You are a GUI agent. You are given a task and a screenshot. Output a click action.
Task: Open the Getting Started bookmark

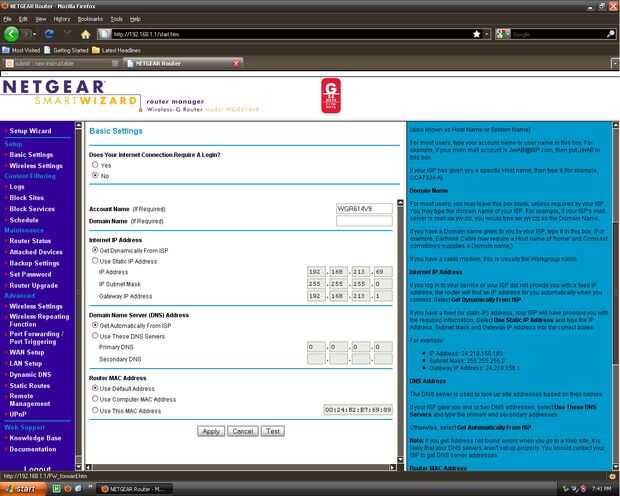point(66,50)
